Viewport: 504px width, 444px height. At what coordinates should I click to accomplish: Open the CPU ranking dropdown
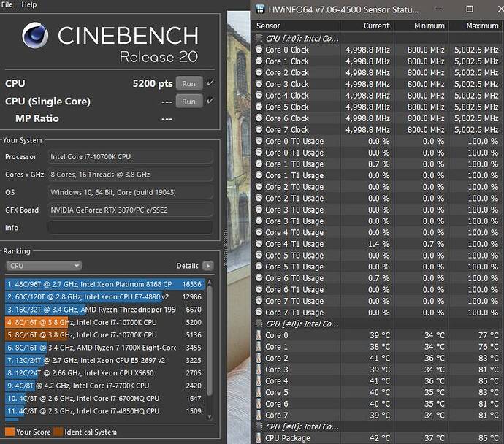[x=44, y=266]
